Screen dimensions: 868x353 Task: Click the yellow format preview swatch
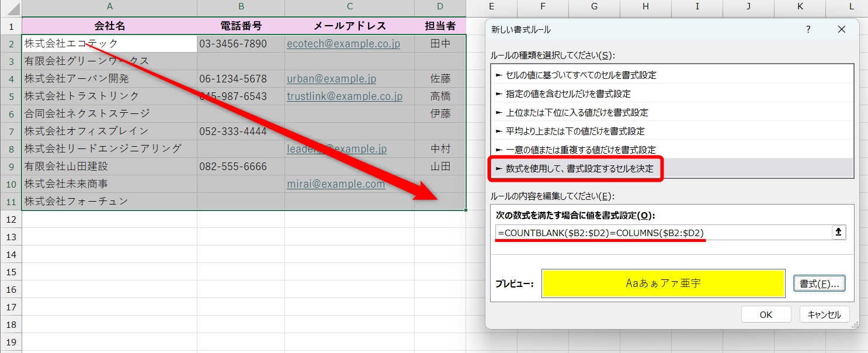(663, 283)
